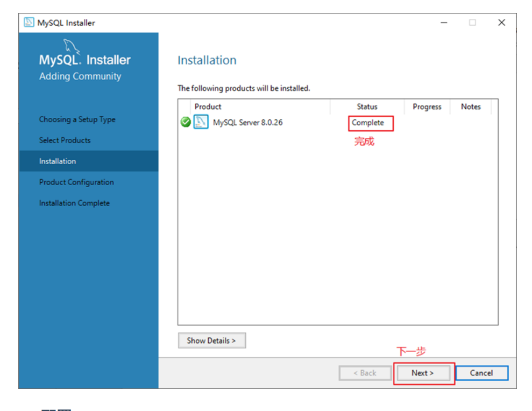Open the Select Products step

click(65, 140)
